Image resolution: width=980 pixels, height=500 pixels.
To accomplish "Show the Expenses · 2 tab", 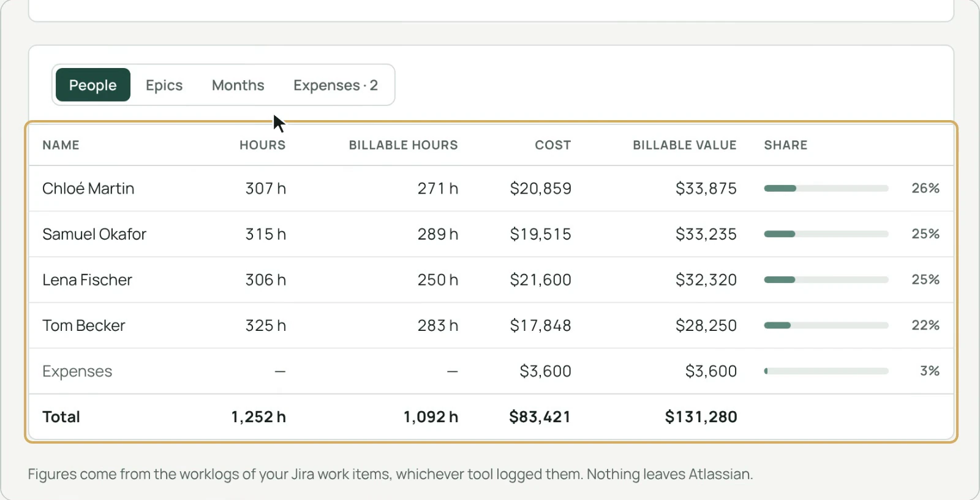I will [x=336, y=85].
